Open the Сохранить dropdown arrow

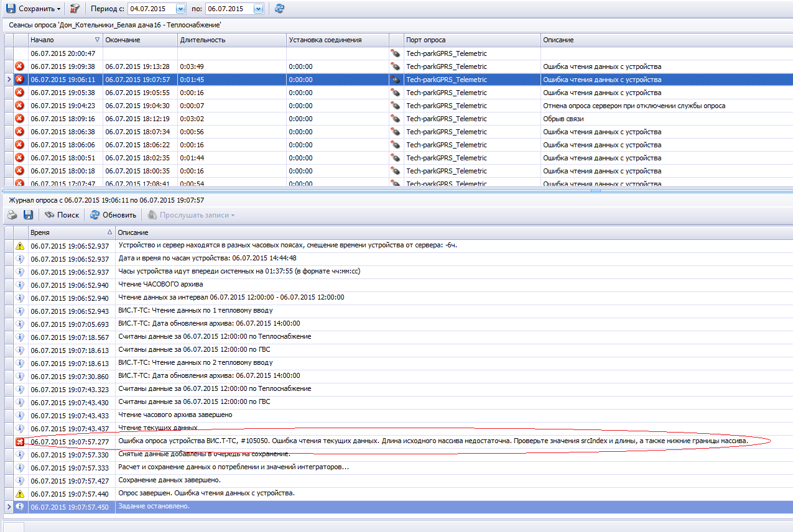58,9
